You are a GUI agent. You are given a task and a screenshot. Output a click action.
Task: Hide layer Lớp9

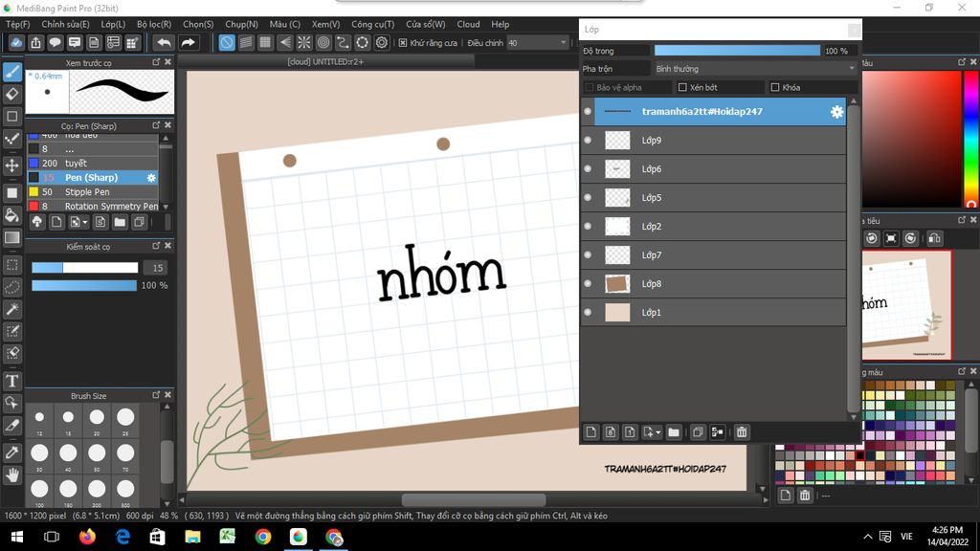point(588,140)
